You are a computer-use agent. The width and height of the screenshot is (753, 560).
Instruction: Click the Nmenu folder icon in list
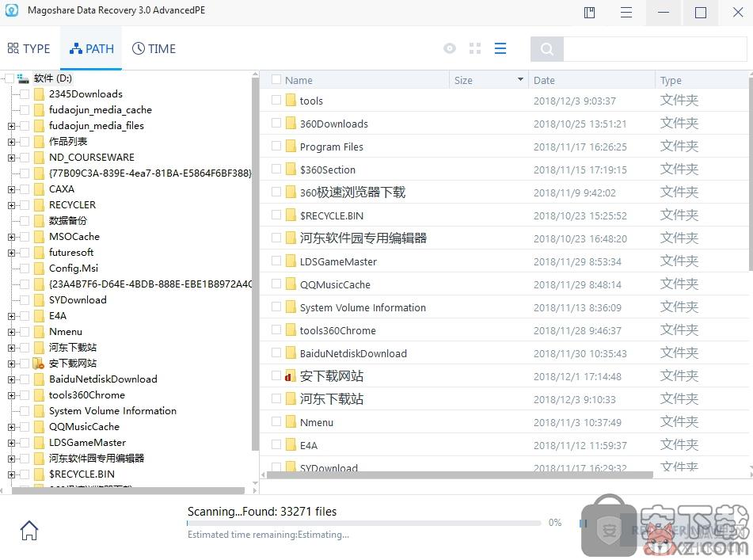291,422
